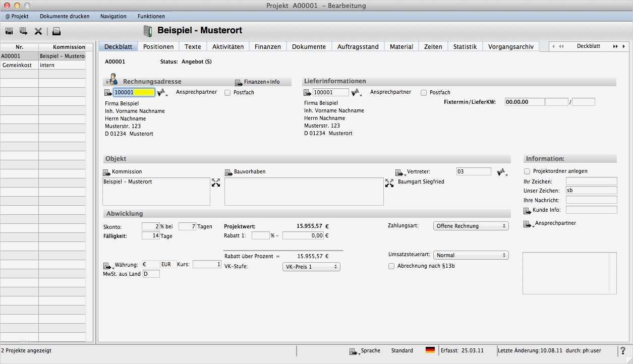Click the save-and-continue arrow toolbar icon
The width and height of the screenshot is (633, 364).
click(x=23, y=31)
